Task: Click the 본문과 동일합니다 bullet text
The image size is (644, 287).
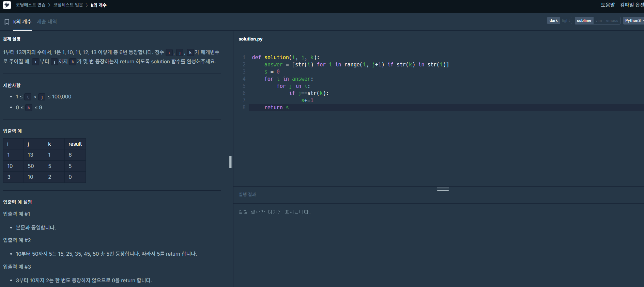Action: (x=36, y=227)
